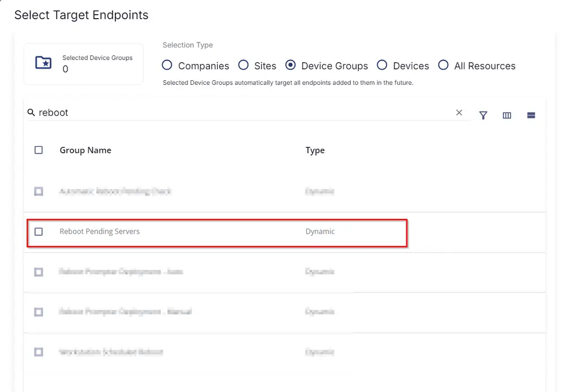Select the Companies radio button
Viewport: 566px width, 392px height.
[x=167, y=65]
